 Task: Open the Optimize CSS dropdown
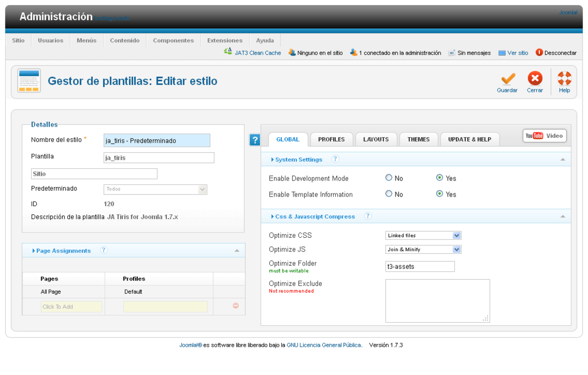pyautogui.click(x=423, y=235)
